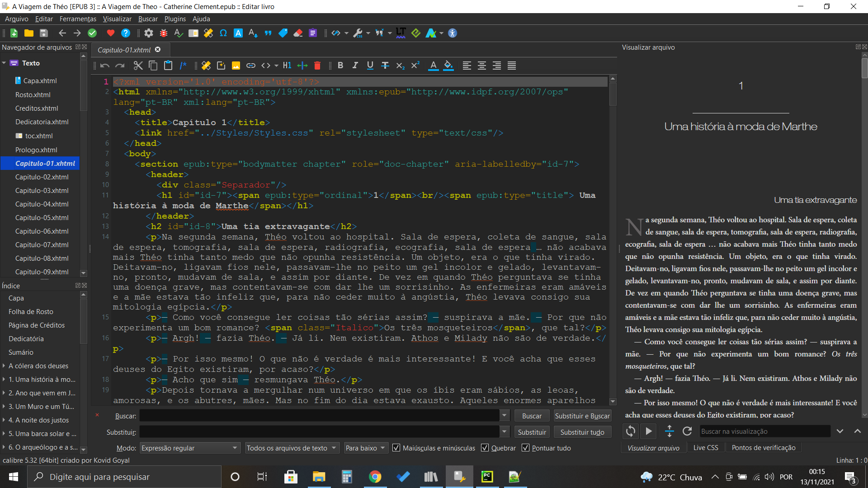
Task: Click the Substituir tudo button
Action: pyautogui.click(x=582, y=432)
